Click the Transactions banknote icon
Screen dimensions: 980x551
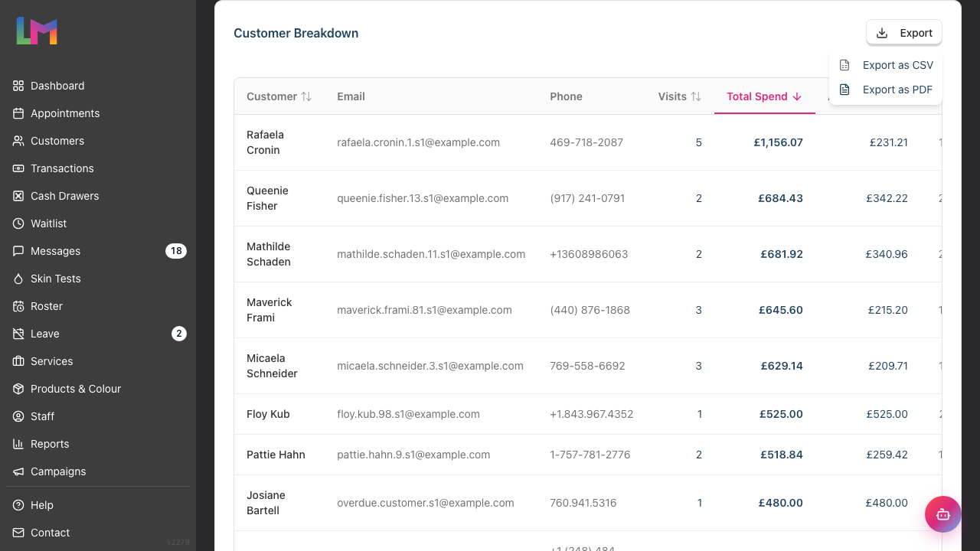tap(18, 168)
